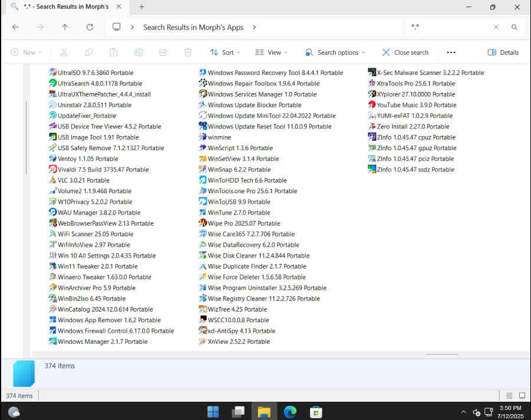Open the View dropdown
531x420 pixels.
[x=271, y=52]
